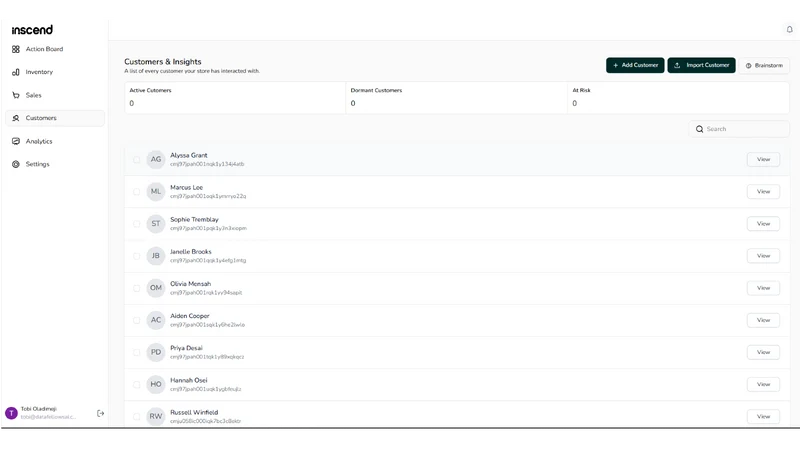Click the RW avatar for Russell Winfield
The image size is (800, 450).
pos(156,416)
